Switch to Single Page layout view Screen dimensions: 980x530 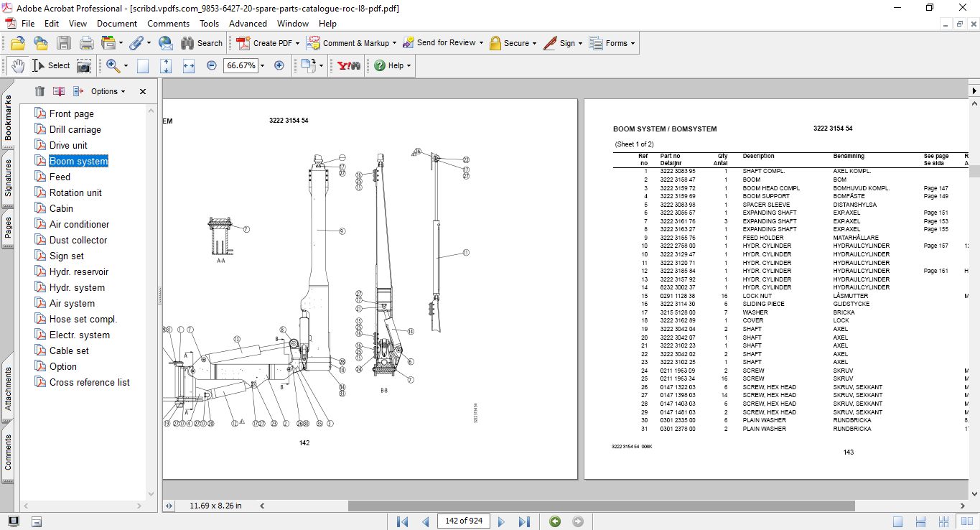coord(897,521)
